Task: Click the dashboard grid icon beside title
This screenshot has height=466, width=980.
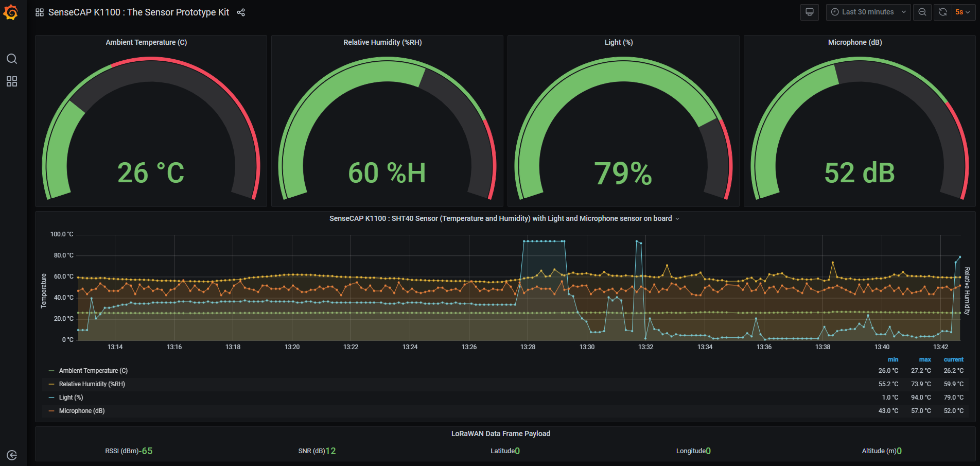Action: (x=40, y=12)
